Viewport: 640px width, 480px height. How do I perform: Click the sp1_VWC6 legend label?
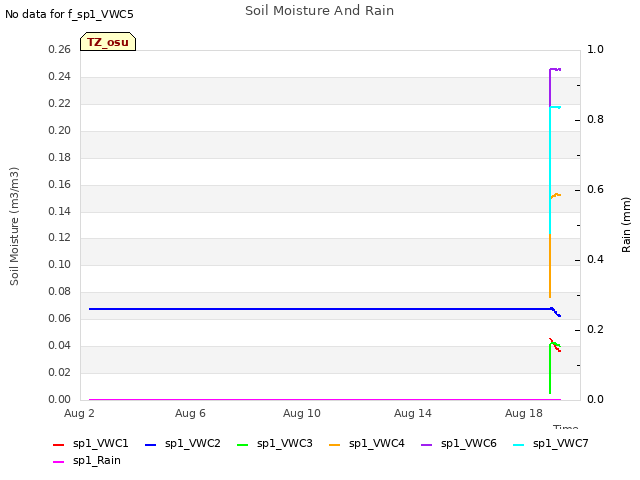tap(469, 443)
